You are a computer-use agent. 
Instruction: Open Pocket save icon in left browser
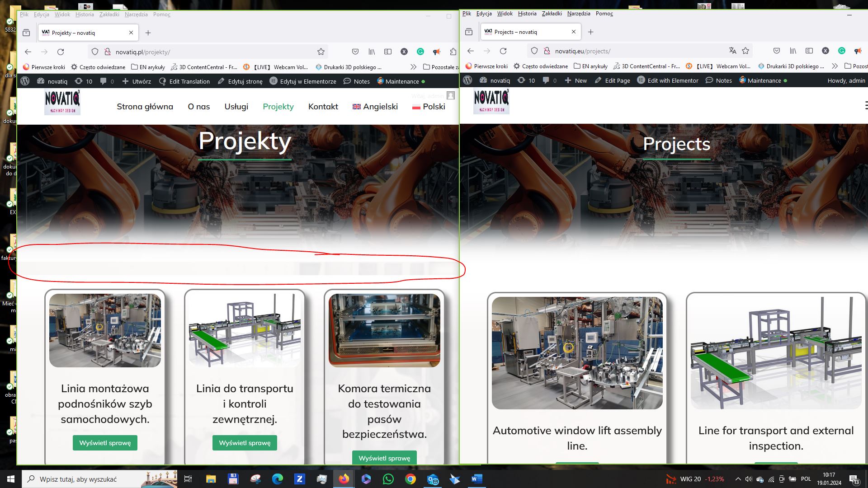tap(355, 52)
